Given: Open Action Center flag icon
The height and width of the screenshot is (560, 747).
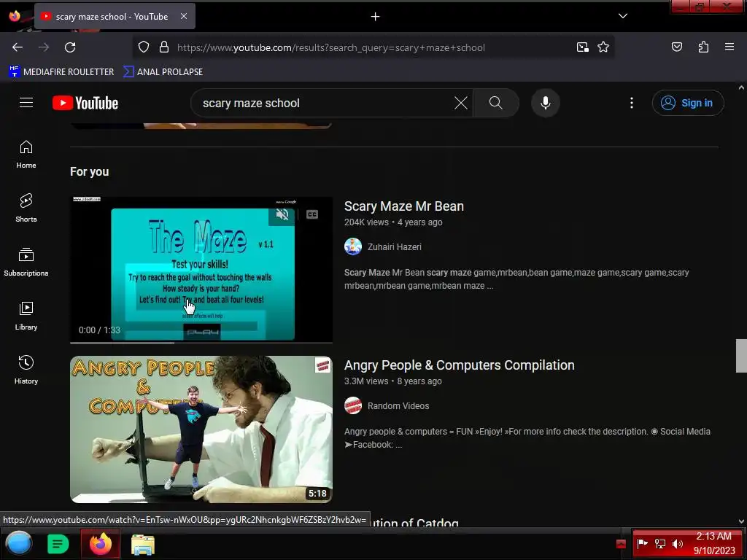Looking at the screenshot, I should click(642, 543).
